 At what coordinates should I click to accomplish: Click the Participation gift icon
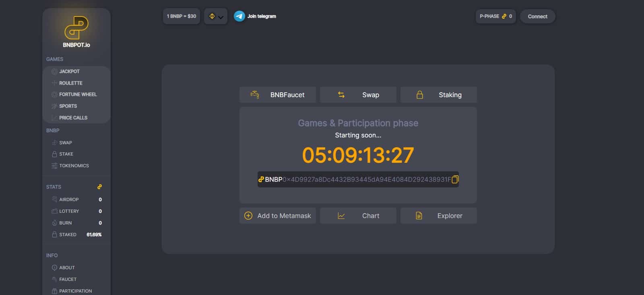coord(54,291)
